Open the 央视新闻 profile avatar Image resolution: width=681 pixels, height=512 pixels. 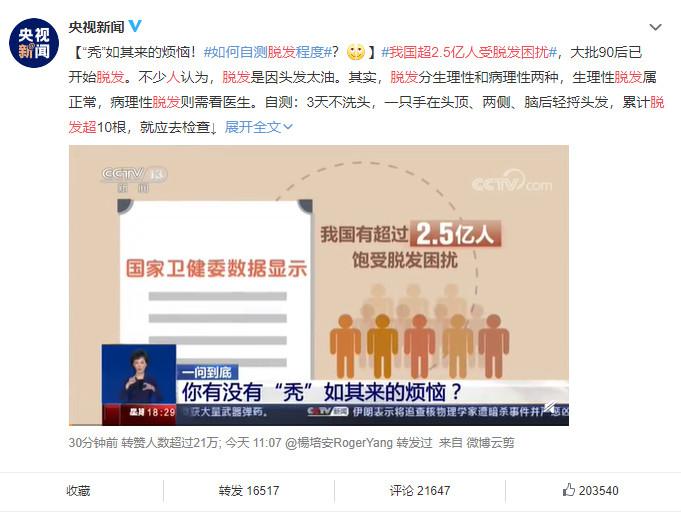pos(34,43)
